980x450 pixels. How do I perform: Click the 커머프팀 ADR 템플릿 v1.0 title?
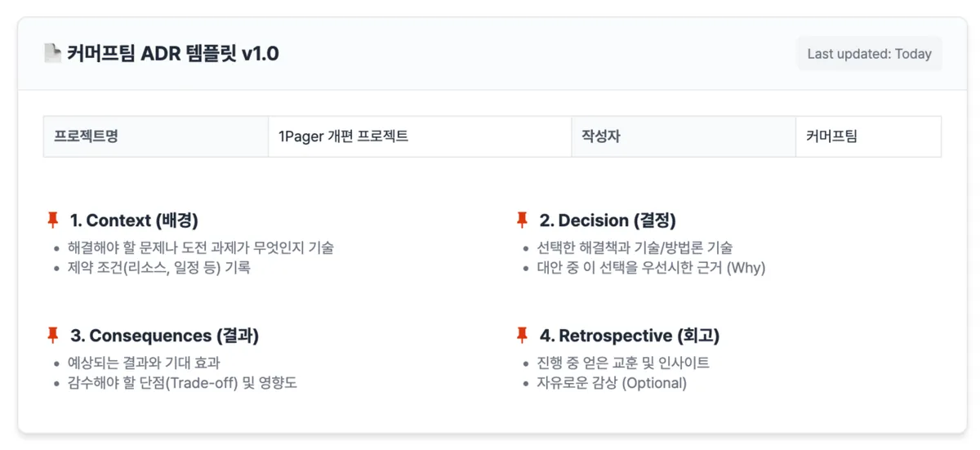point(175,54)
